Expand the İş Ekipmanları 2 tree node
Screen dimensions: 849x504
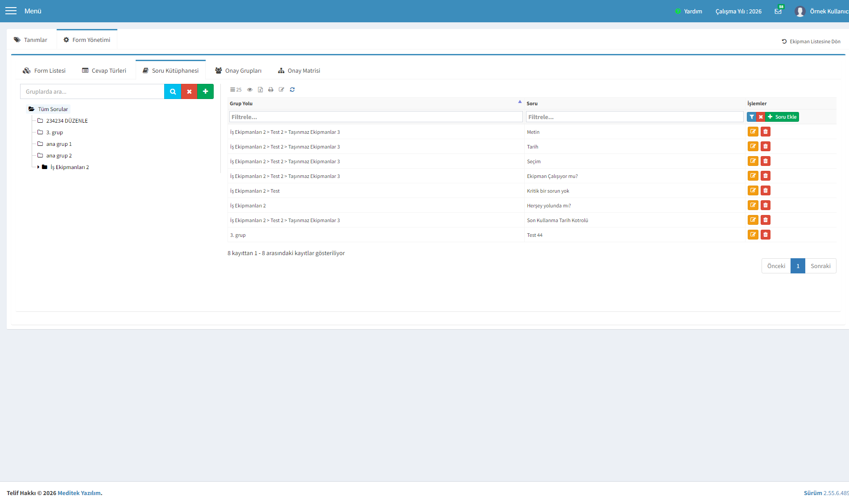pyautogui.click(x=38, y=167)
